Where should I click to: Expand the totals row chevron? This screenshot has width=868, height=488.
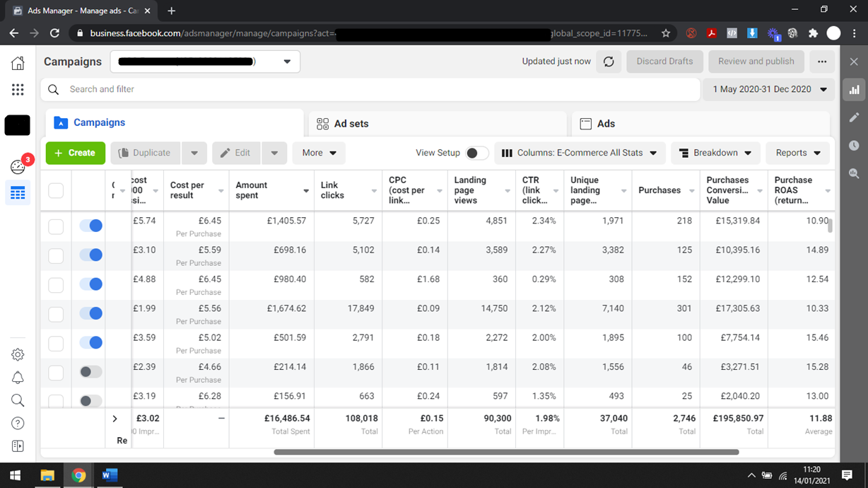pos(115,419)
